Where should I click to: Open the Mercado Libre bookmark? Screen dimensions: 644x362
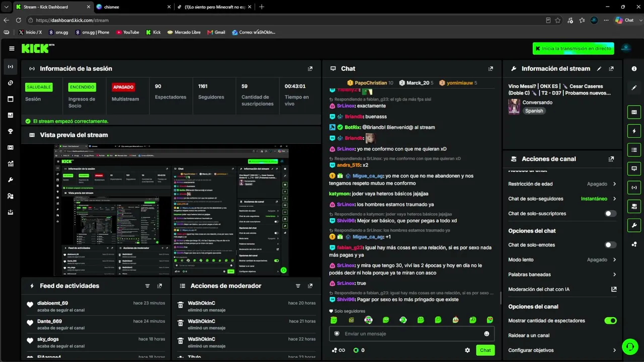[x=184, y=32]
